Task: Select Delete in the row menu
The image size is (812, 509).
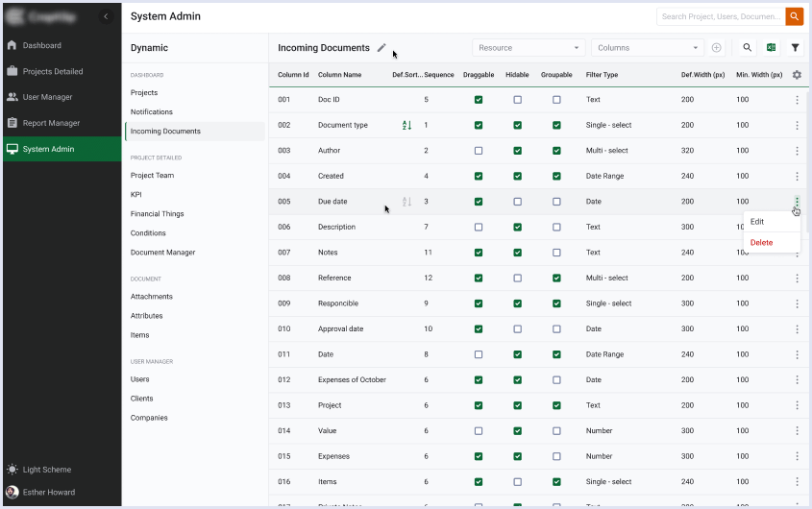Action: (x=761, y=243)
